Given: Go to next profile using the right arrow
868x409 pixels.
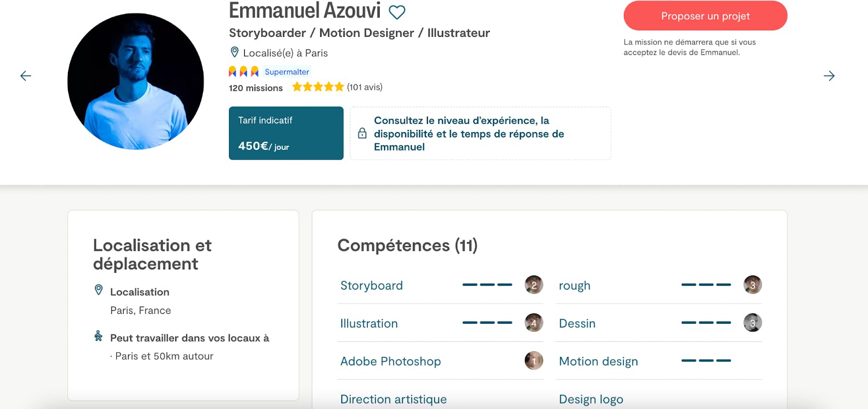Looking at the screenshot, I should pyautogui.click(x=829, y=76).
